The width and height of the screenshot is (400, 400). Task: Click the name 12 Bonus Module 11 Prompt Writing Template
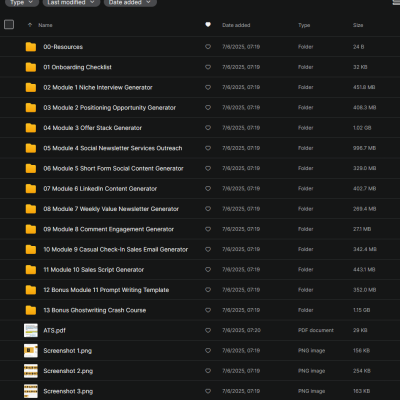(x=106, y=290)
